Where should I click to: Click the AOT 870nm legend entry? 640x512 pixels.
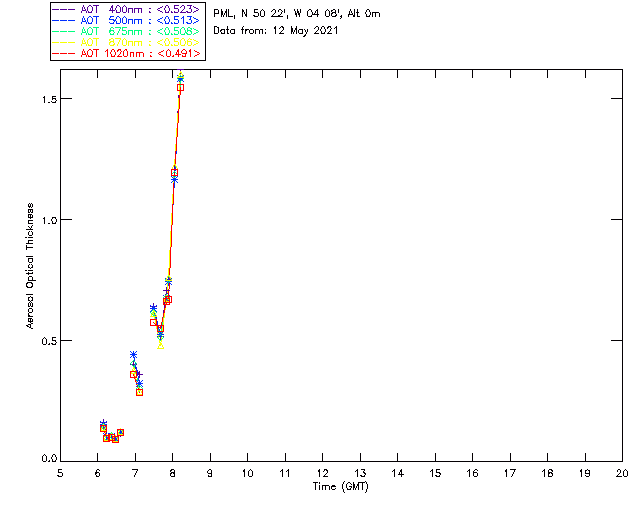tap(127, 42)
